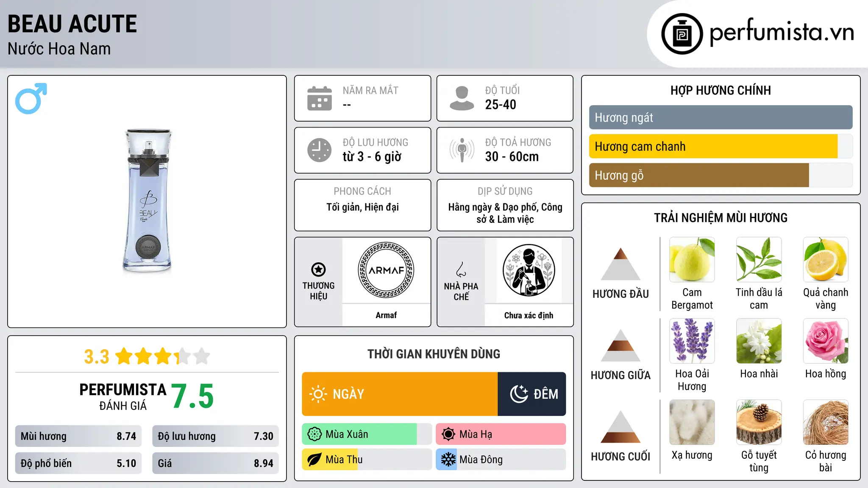
Task: Click the leaf icon for Mùa Thu
Action: pyautogui.click(x=314, y=460)
